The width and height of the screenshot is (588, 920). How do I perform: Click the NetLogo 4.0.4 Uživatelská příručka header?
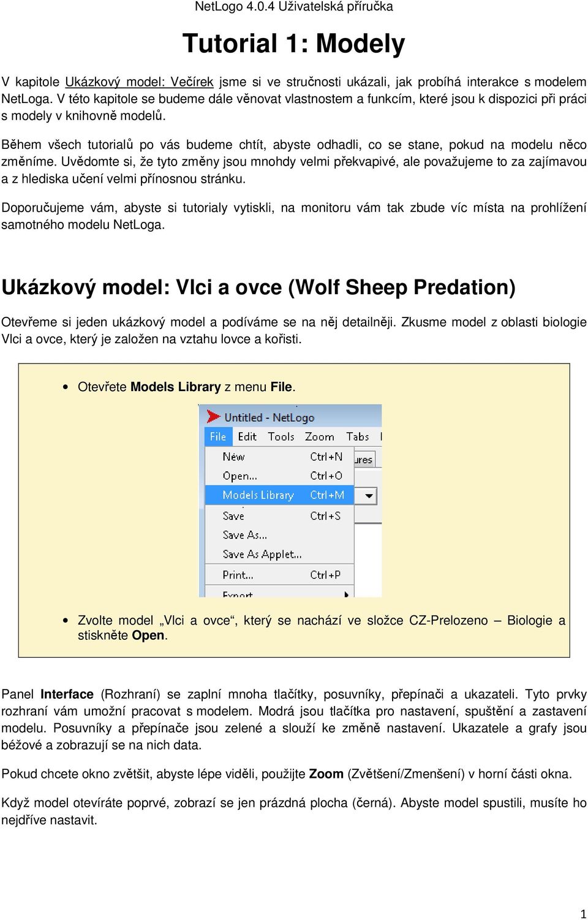pyautogui.click(x=294, y=7)
